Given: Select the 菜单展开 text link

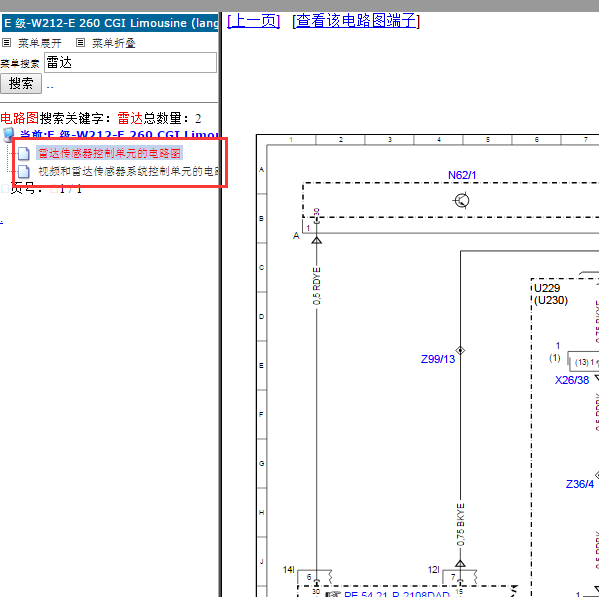Looking at the screenshot, I should tap(40, 43).
